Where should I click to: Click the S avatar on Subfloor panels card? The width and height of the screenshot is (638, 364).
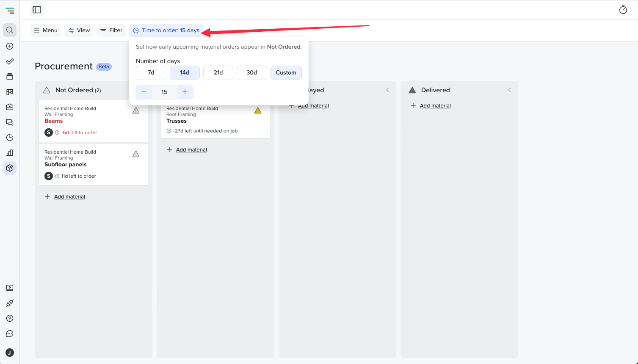click(49, 176)
